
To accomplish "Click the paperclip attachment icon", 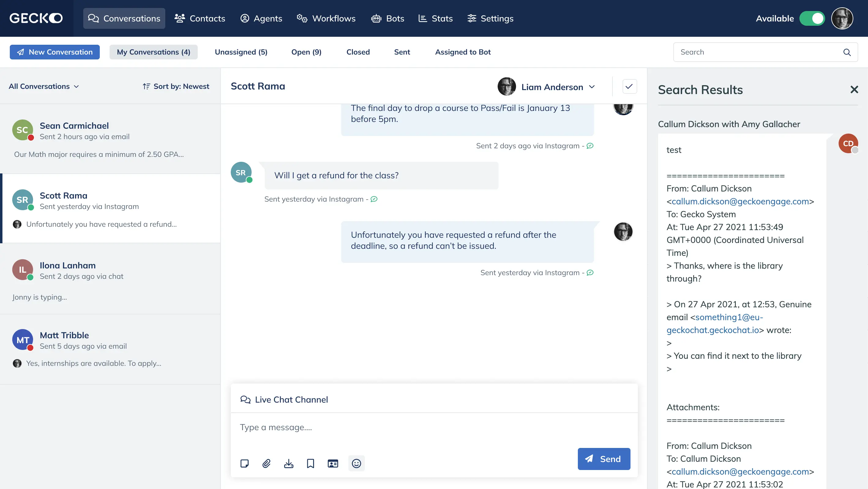I will [x=267, y=463].
